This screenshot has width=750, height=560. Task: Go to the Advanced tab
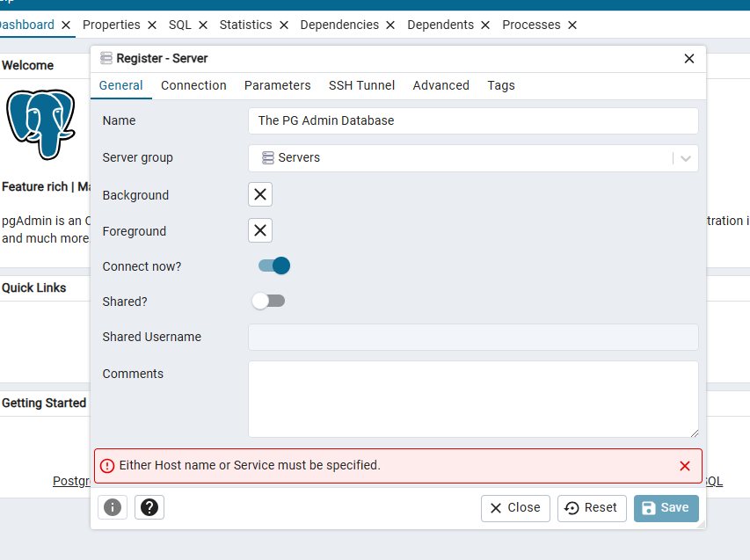(441, 85)
